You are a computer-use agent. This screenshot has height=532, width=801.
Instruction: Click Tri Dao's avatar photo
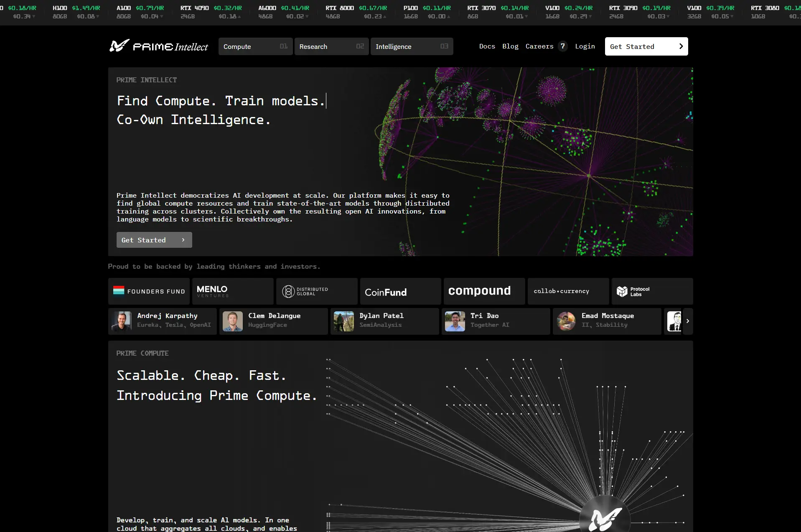pos(455,321)
